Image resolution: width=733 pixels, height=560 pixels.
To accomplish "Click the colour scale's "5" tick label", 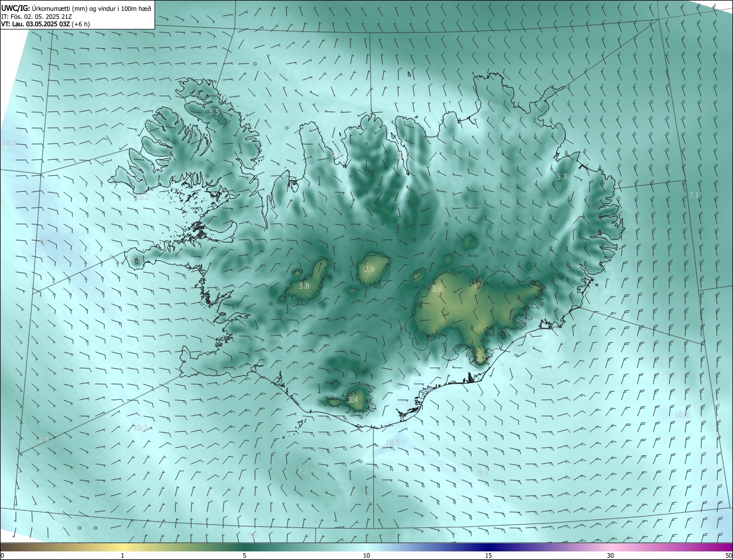I will [245, 556].
